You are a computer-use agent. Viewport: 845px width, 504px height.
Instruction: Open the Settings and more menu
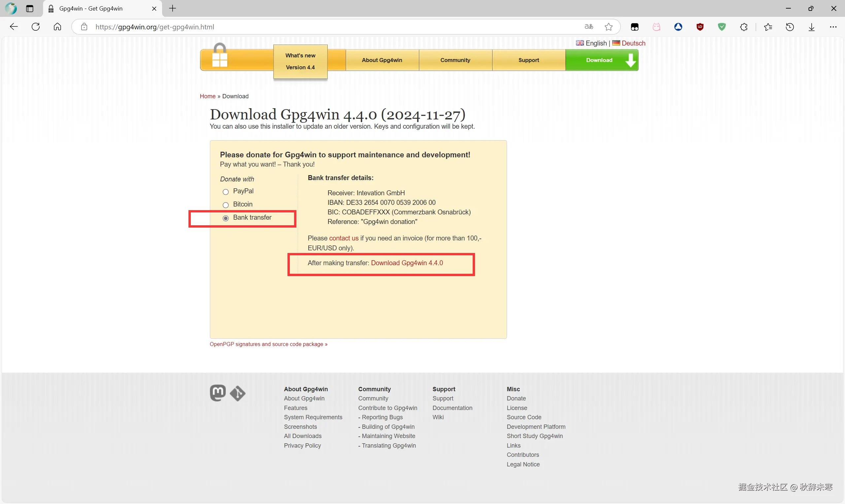pos(833,27)
